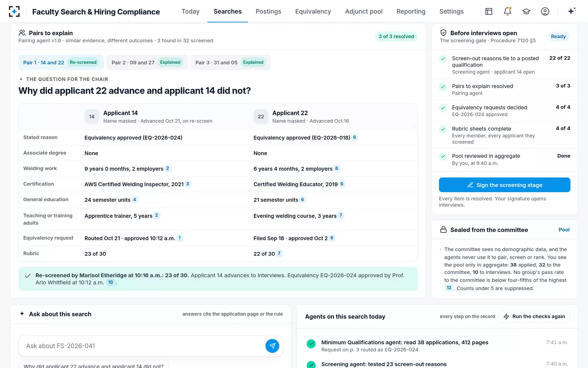
Task: Click the Pairs to explain people icon
Action: point(22,33)
